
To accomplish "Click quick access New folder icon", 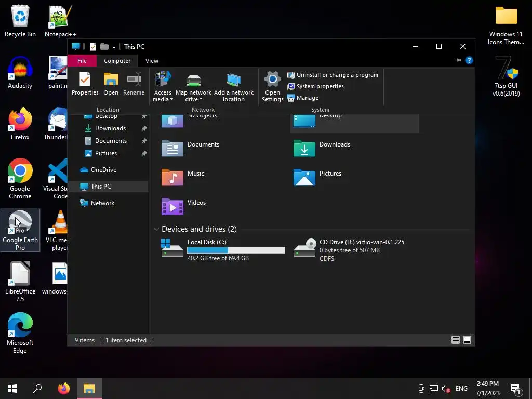I will click(x=104, y=46).
